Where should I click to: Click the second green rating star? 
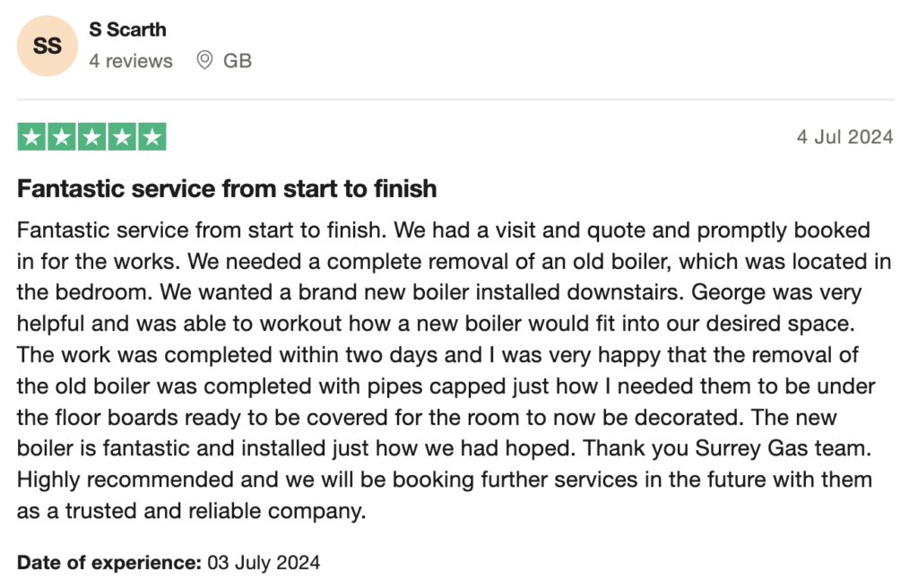tap(62, 137)
